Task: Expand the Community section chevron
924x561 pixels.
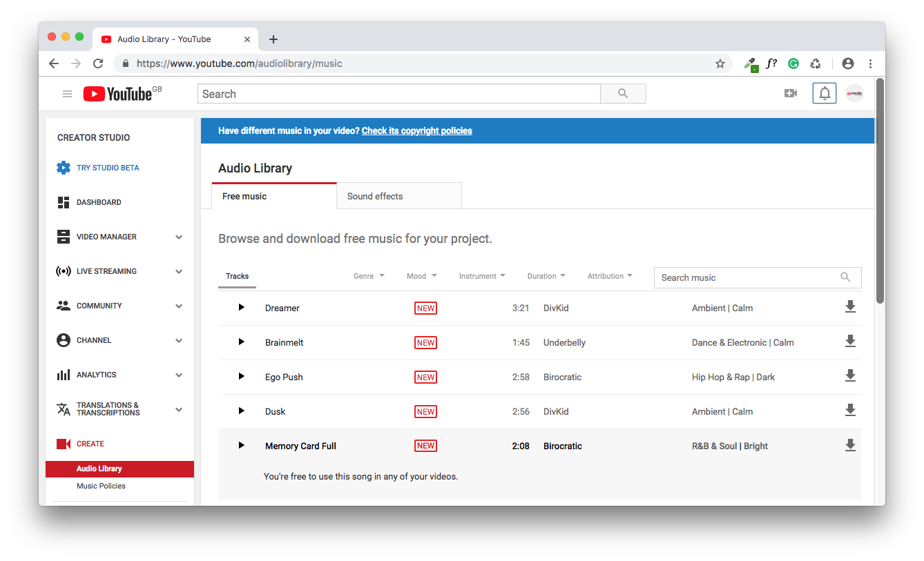Action: pos(179,306)
